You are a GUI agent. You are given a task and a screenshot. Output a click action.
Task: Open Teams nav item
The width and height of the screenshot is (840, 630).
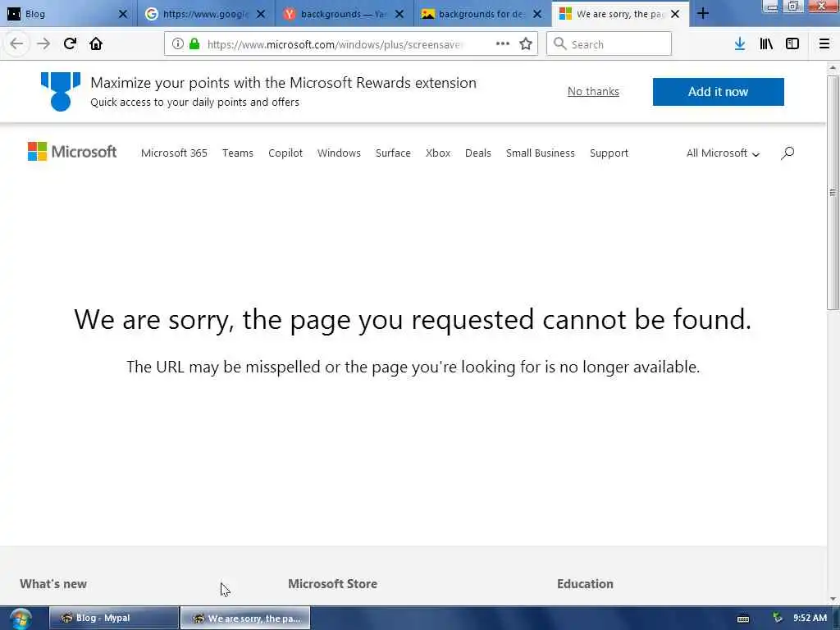[237, 153]
